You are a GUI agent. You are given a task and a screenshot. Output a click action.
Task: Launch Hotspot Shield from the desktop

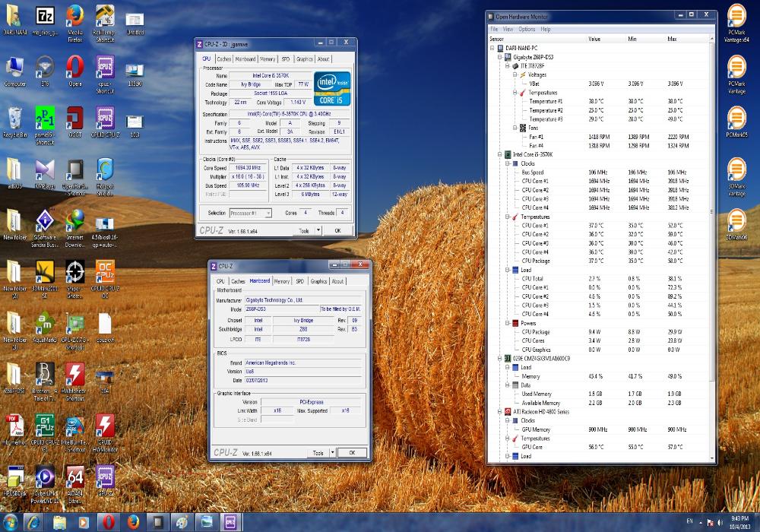[x=105, y=176]
